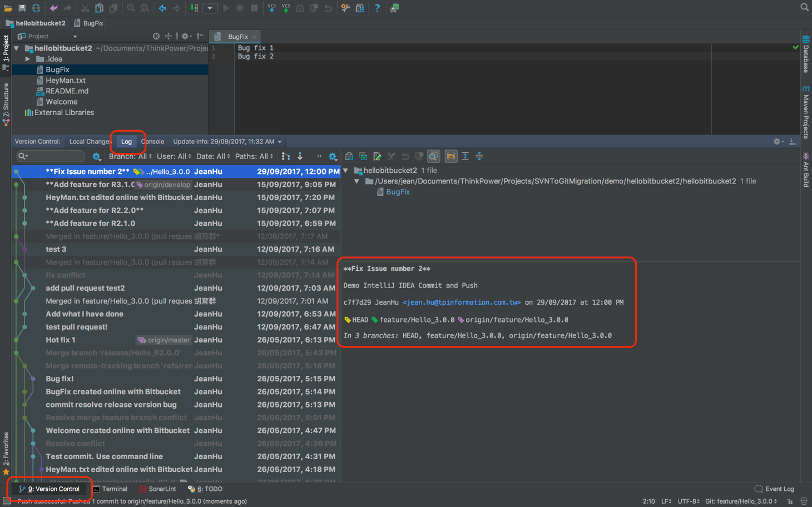Click the Find magnifier icon in toolbar
Image resolution: width=812 pixels, height=507 pixels.
[131, 8]
